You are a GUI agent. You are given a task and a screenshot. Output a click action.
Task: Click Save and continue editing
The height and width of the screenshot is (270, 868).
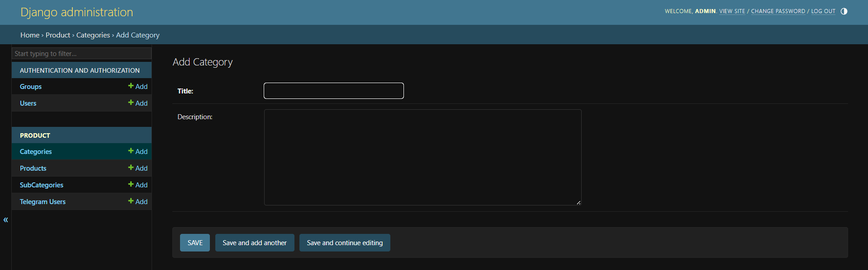[345, 243]
